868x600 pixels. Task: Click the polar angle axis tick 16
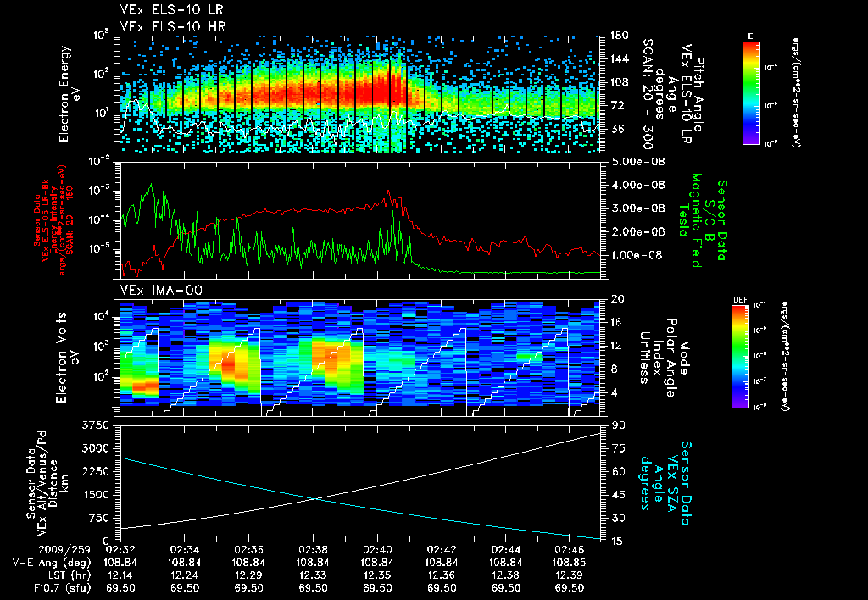pos(616,322)
